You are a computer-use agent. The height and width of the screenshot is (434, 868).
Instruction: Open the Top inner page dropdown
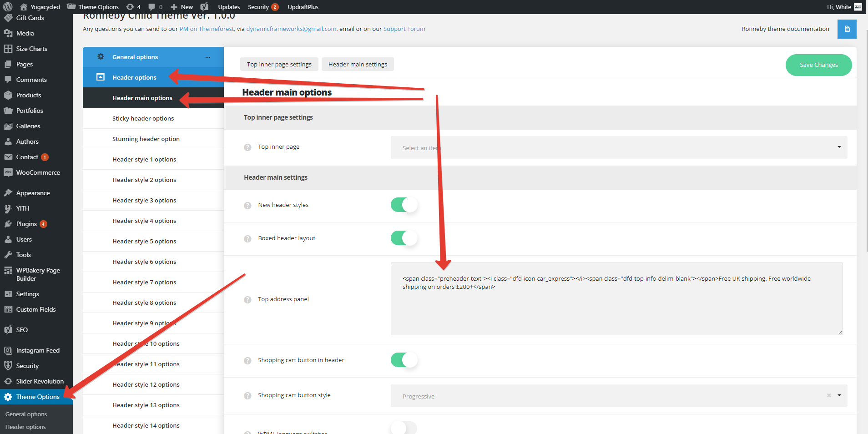[619, 147]
